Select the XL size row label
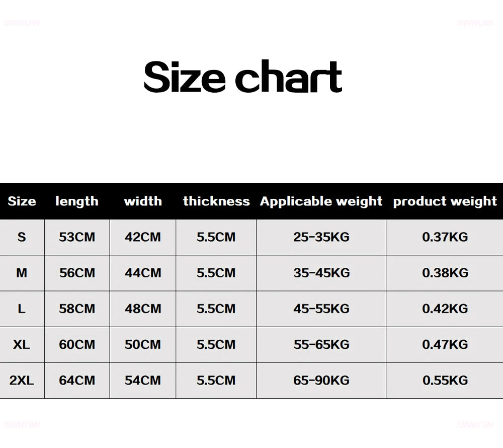503x448 pixels. click(22, 345)
